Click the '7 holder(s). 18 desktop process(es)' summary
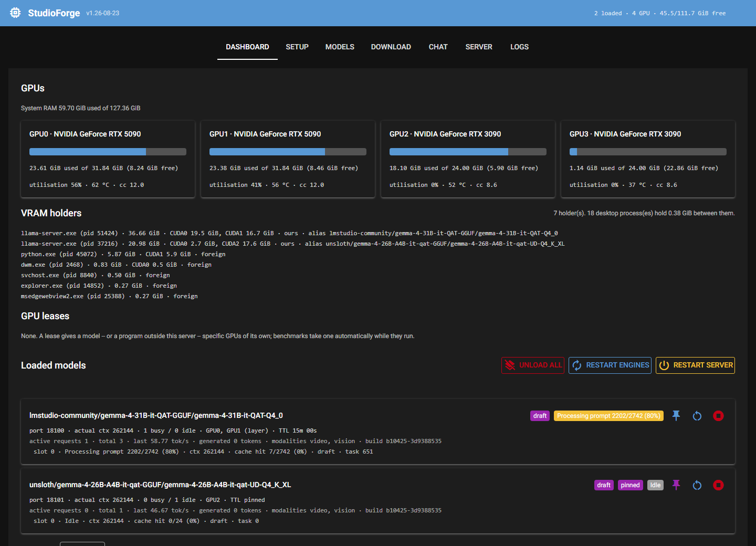 644,213
